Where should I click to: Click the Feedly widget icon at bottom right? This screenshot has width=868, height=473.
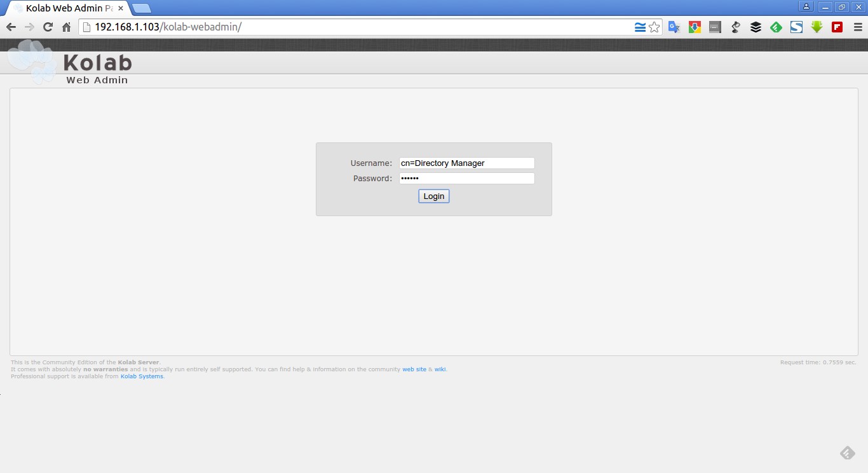pos(847,453)
